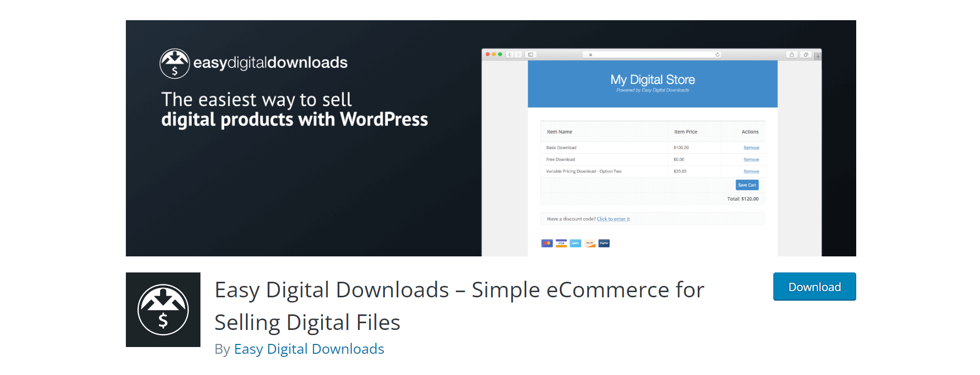Click the new tab plus icon in mockup

click(x=818, y=56)
